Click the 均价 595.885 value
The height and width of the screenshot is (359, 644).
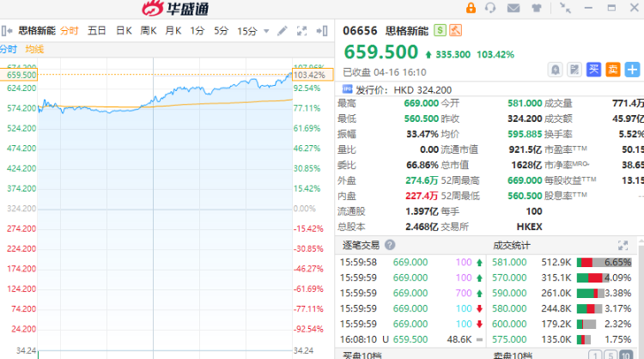525,134
